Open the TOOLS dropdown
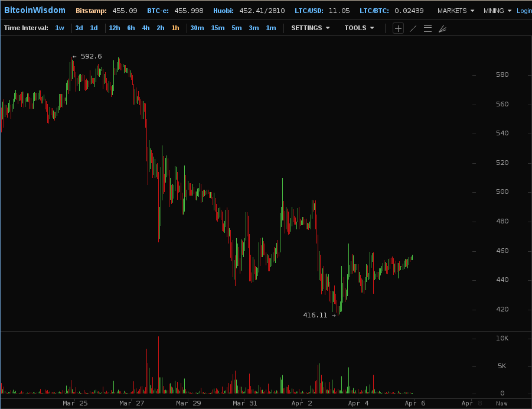Viewport: 532px width, 409px height. click(x=359, y=28)
